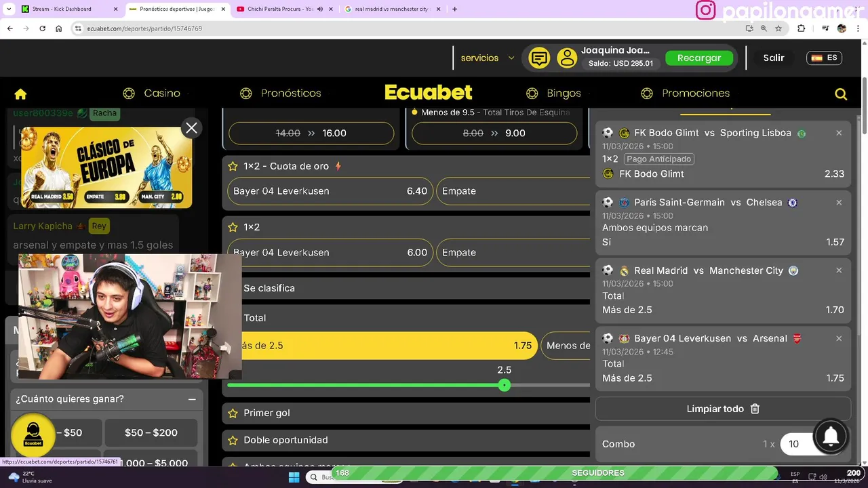Viewport: 868px width, 488px height.
Task: Reload the browser page
Action: point(42,28)
